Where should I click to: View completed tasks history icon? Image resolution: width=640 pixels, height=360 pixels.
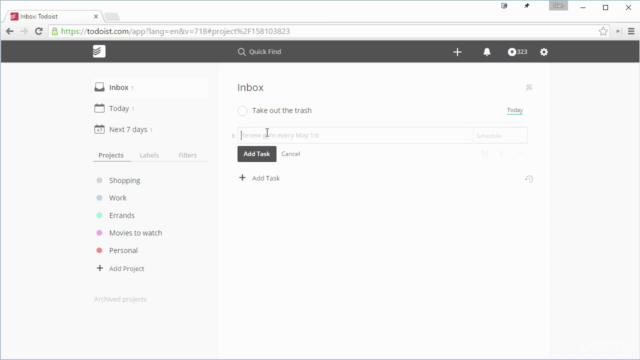click(x=529, y=179)
